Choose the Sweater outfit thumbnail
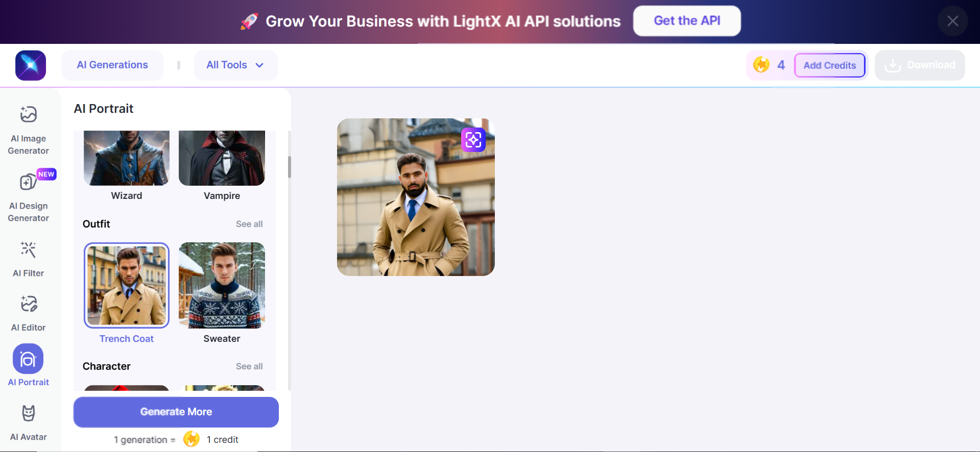 click(222, 285)
